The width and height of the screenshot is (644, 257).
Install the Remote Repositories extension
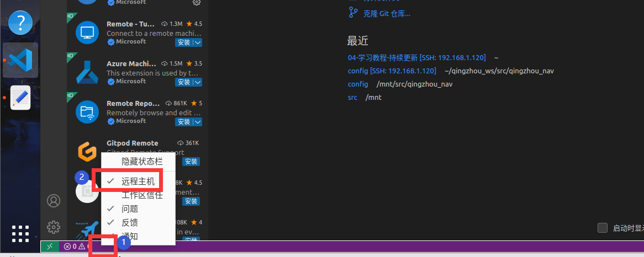[x=184, y=122]
